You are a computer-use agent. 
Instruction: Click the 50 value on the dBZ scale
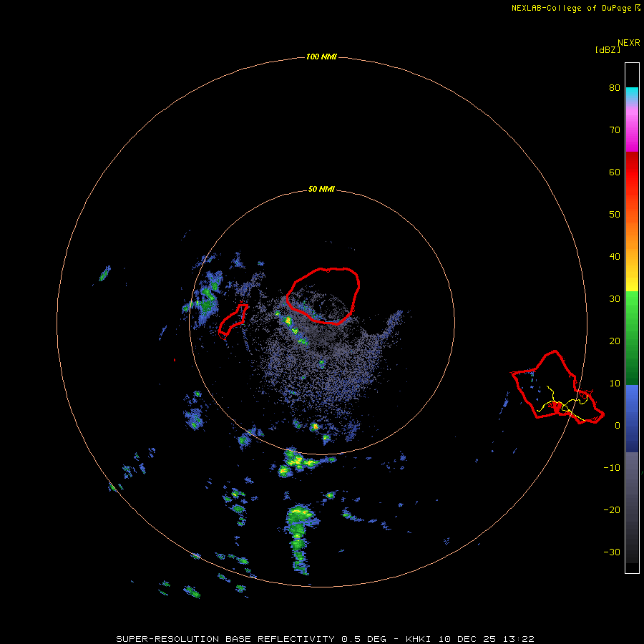pyautogui.click(x=615, y=215)
